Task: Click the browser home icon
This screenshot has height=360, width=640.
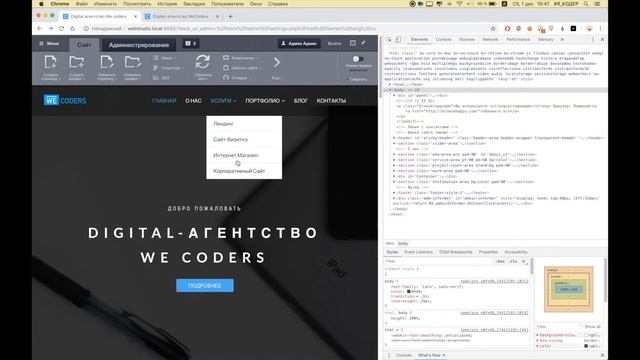Action: (x=72, y=29)
